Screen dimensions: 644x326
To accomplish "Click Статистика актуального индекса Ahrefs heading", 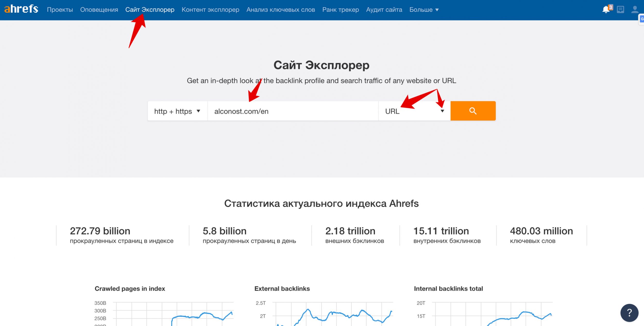I will (321, 204).
